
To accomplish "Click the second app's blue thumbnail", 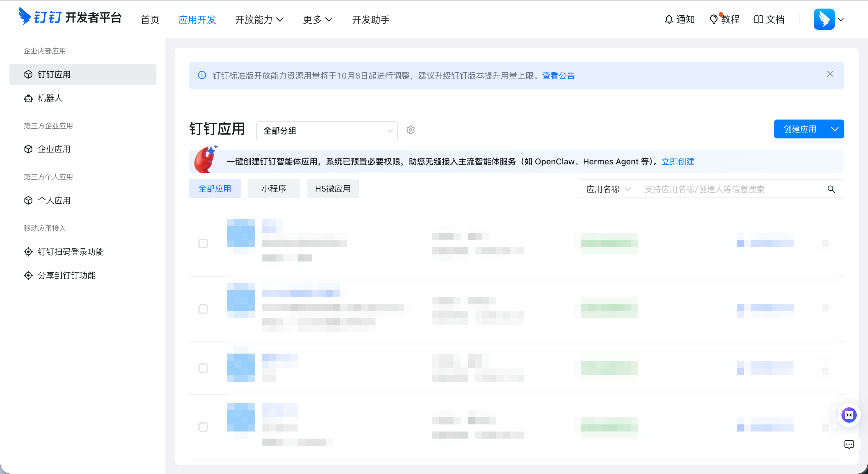I will [x=241, y=300].
